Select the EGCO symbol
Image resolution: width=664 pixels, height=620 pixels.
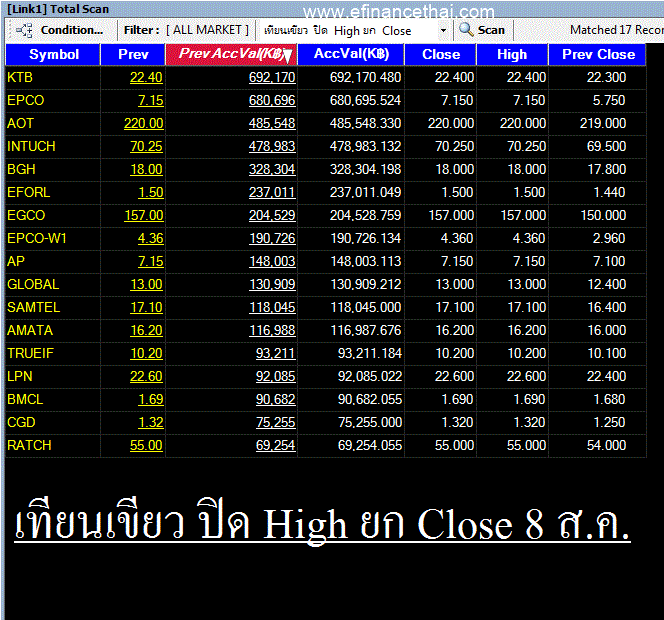click(x=26, y=215)
